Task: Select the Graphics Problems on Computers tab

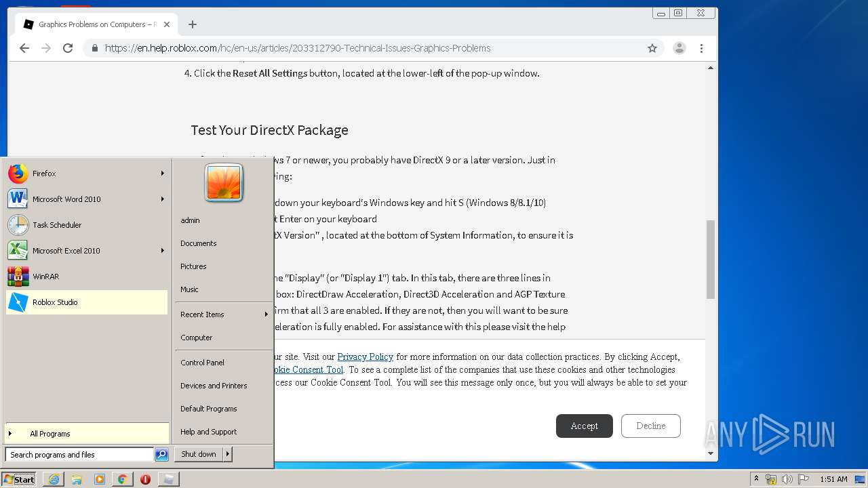Action: click(96, 24)
